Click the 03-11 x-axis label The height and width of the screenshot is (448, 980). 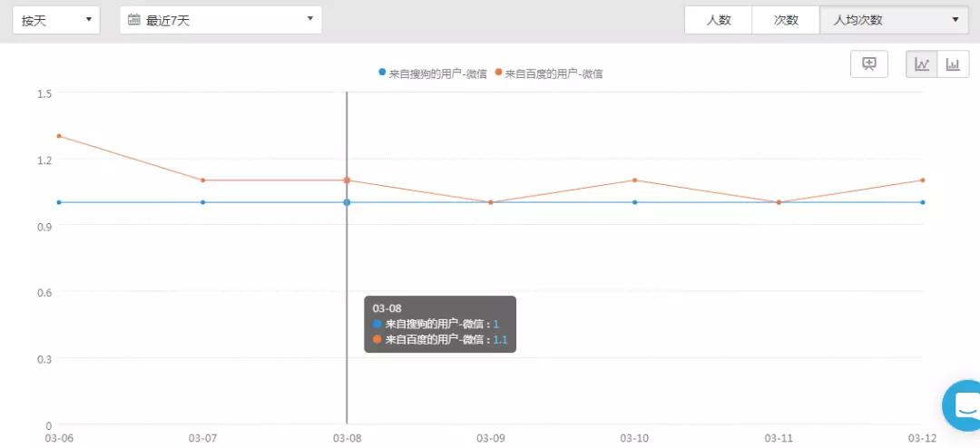pyautogui.click(x=779, y=438)
